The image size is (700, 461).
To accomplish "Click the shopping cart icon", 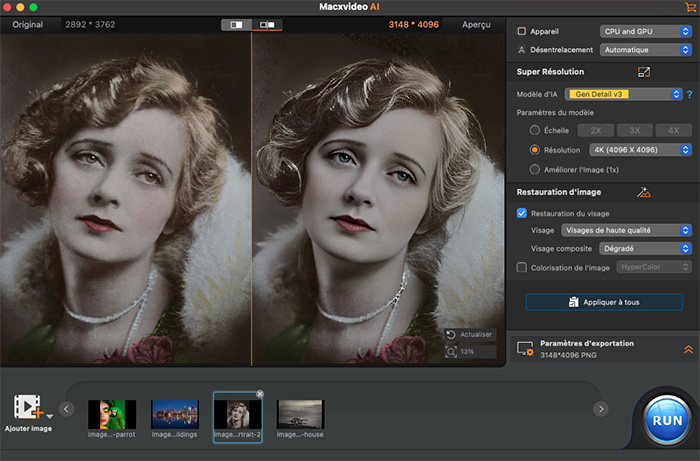I will [689, 8].
